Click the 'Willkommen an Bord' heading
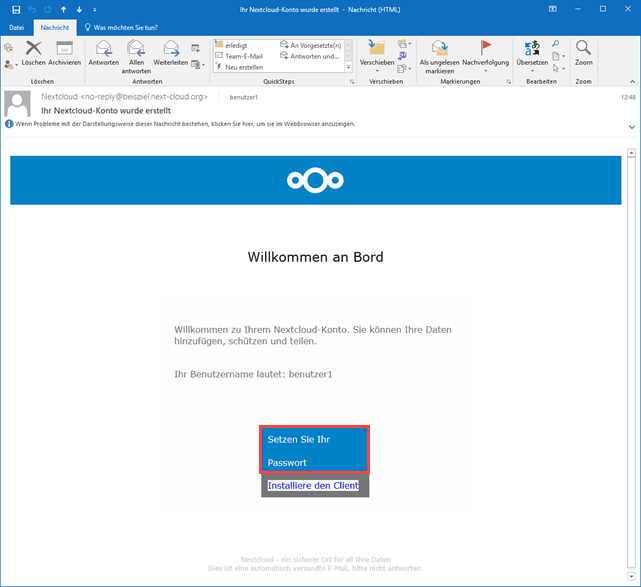This screenshot has width=641, height=587. pos(315,257)
